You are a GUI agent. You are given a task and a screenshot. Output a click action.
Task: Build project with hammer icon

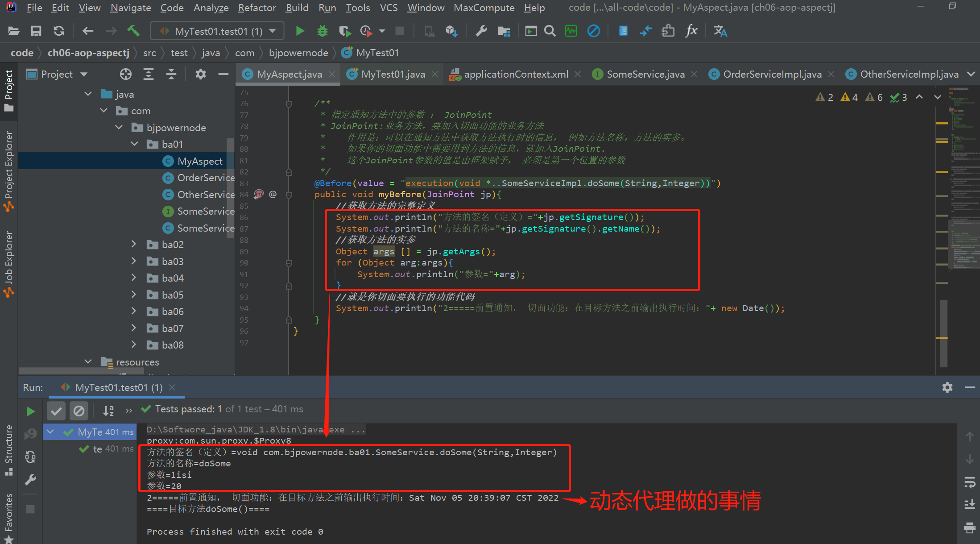(x=133, y=31)
